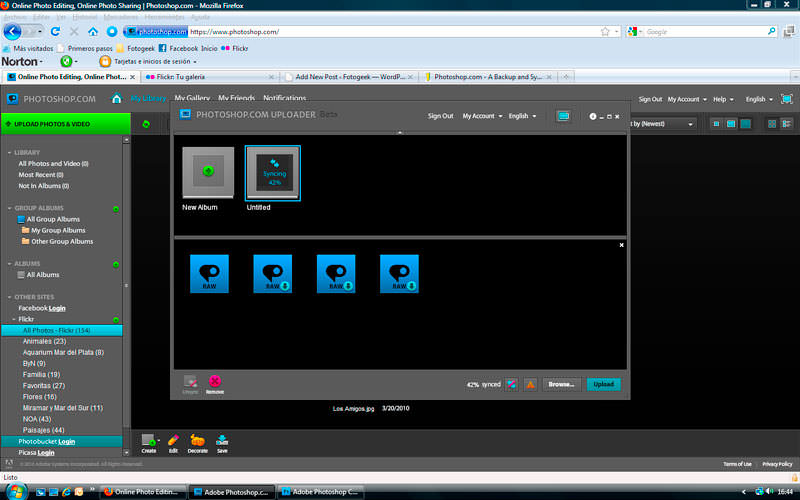Open the Edit pencil tool
The image size is (800, 500).
173,443
